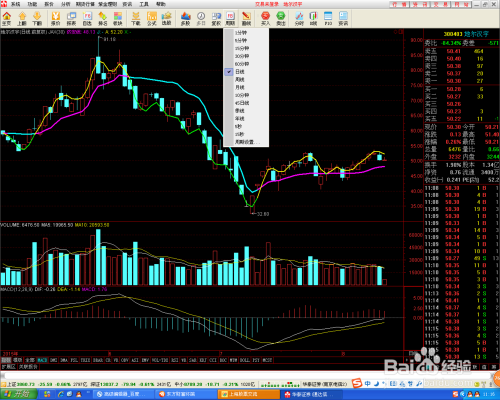Open the 周期 period dropdown button in toolbar

click(x=230, y=19)
